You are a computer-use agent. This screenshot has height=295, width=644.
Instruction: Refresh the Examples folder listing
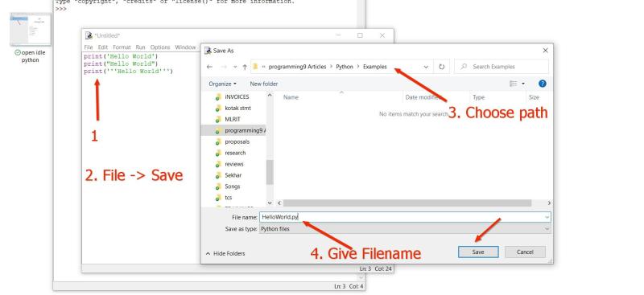click(x=441, y=67)
